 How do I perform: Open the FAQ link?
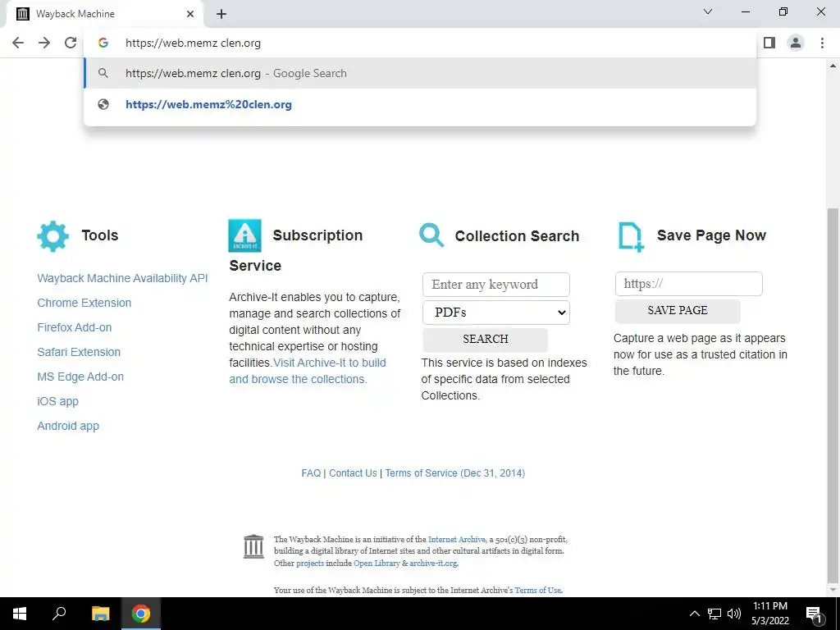click(311, 473)
